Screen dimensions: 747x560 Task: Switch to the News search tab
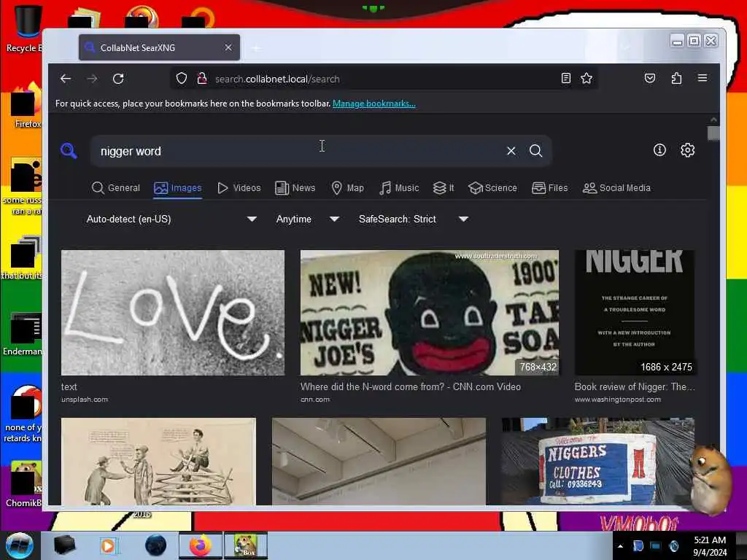tap(295, 188)
